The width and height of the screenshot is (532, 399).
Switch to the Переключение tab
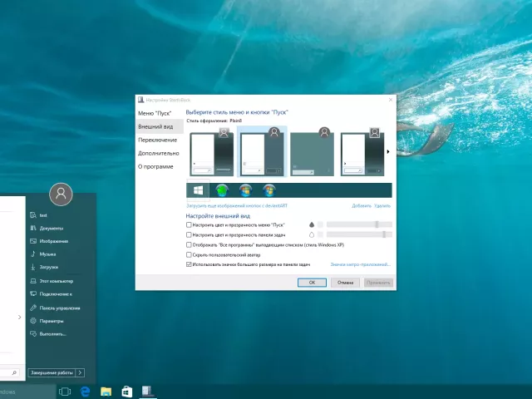pos(157,140)
